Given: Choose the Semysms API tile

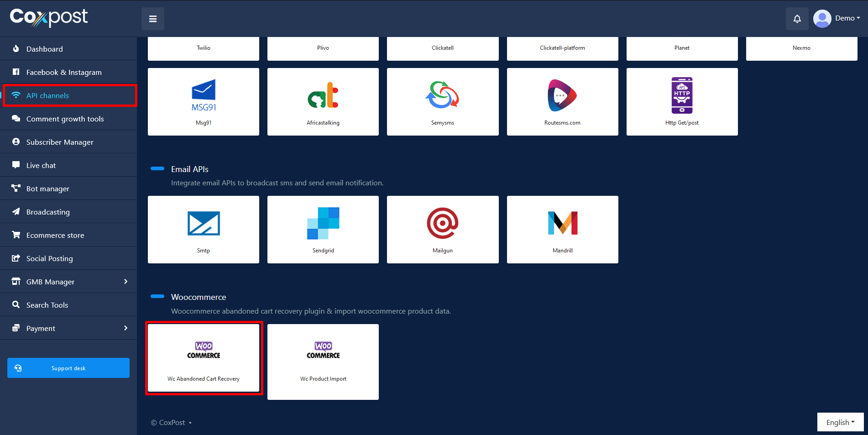Looking at the screenshot, I should coord(443,102).
